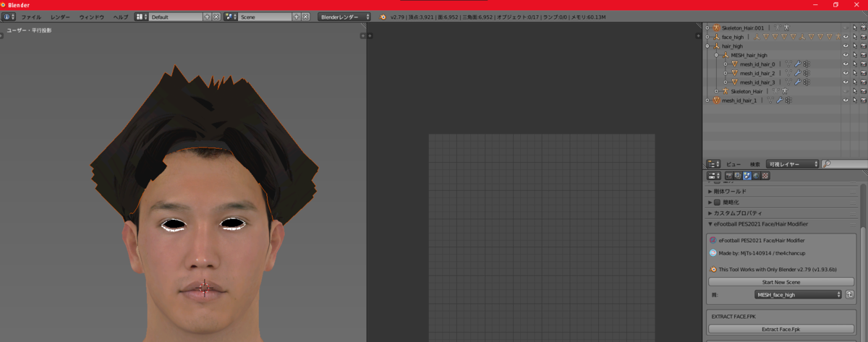This screenshot has height=342, width=868.
Task: Click the Extract Face.Fpk button
Action: pyautogui.click(x=783, y=329)
